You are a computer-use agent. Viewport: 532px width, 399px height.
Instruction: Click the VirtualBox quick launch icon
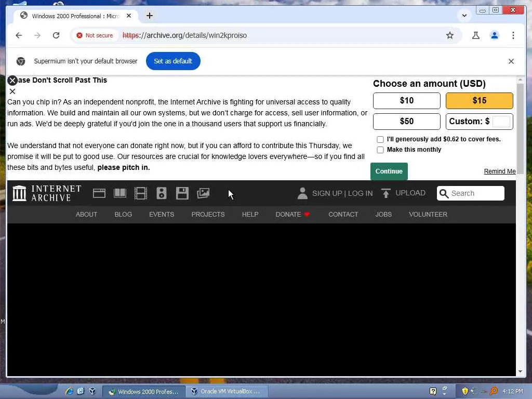pos(92,391)
